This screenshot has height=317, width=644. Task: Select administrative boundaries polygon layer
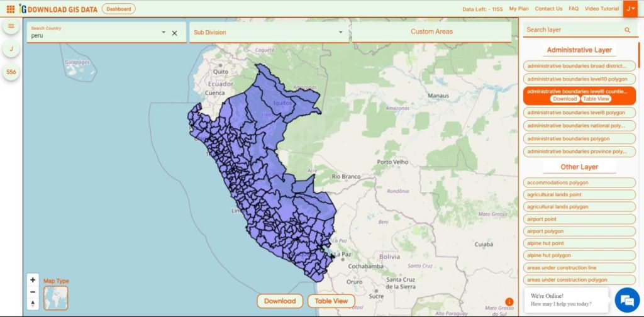579,139
